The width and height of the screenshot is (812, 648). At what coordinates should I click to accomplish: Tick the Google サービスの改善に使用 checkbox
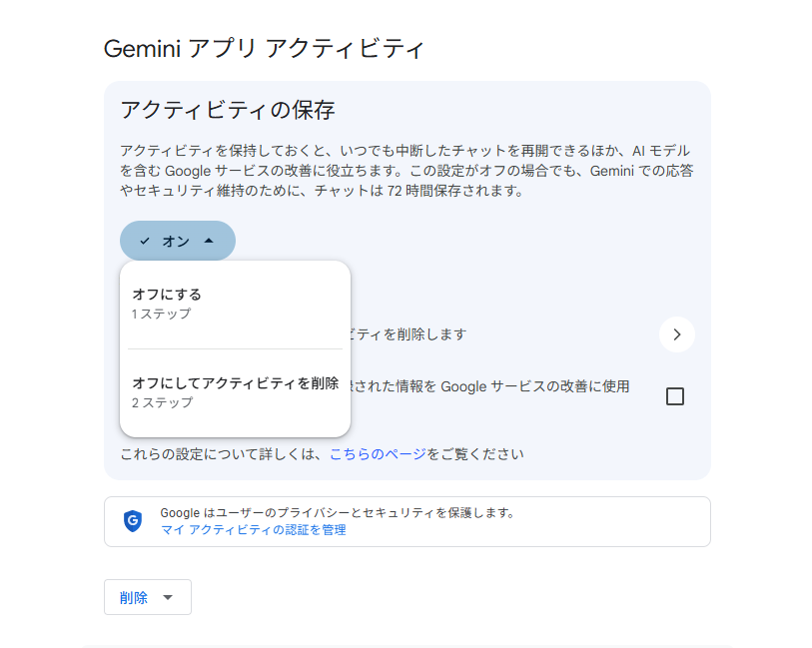675,396
